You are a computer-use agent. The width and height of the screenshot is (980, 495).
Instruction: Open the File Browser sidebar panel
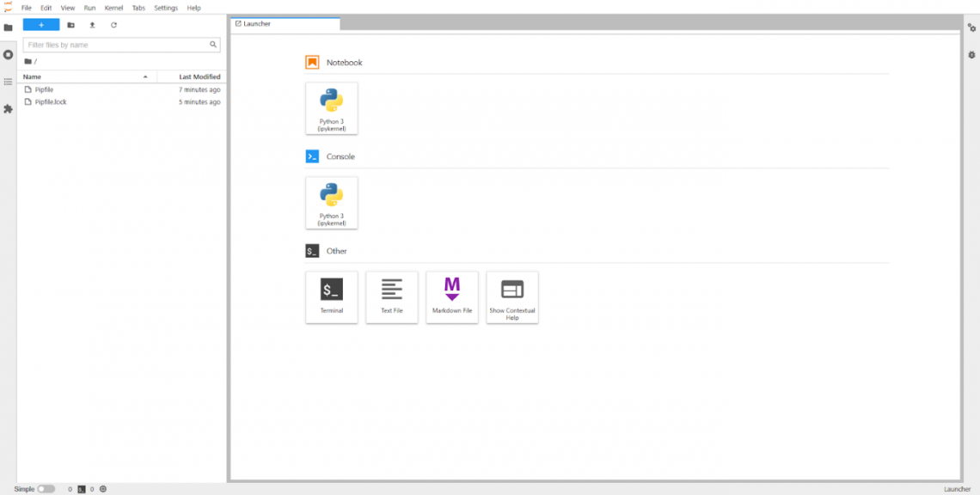coord(9,27)
